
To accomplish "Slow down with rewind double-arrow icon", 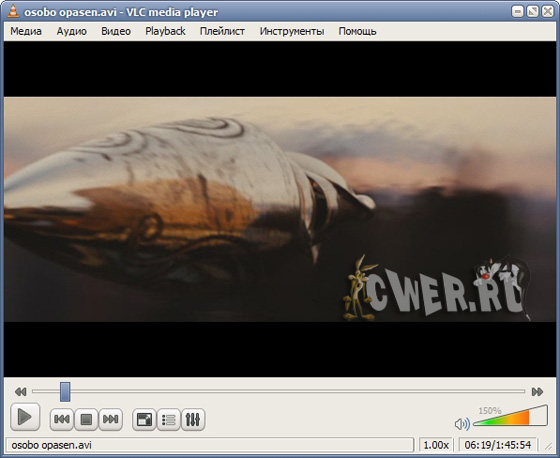I will click(21, 392).
